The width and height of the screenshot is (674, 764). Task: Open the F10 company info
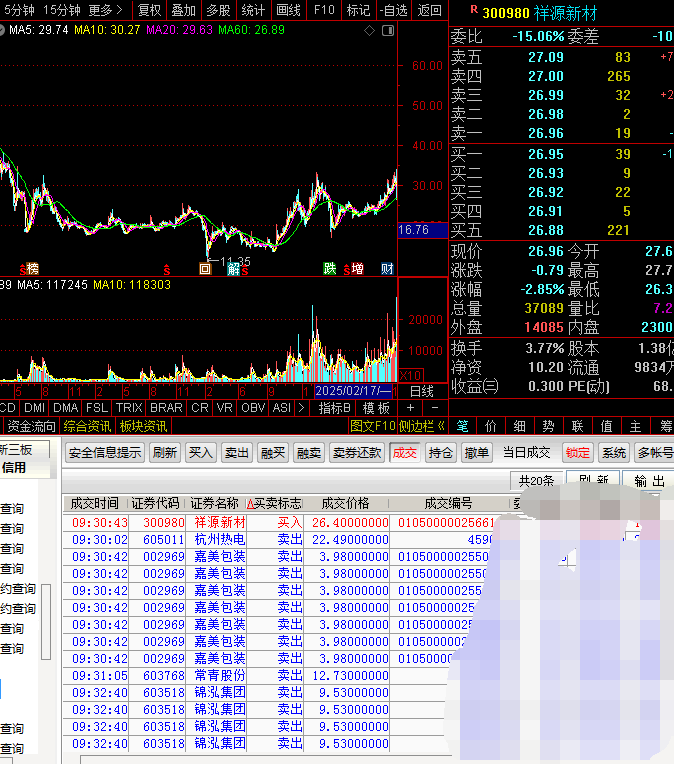[324, 10]
